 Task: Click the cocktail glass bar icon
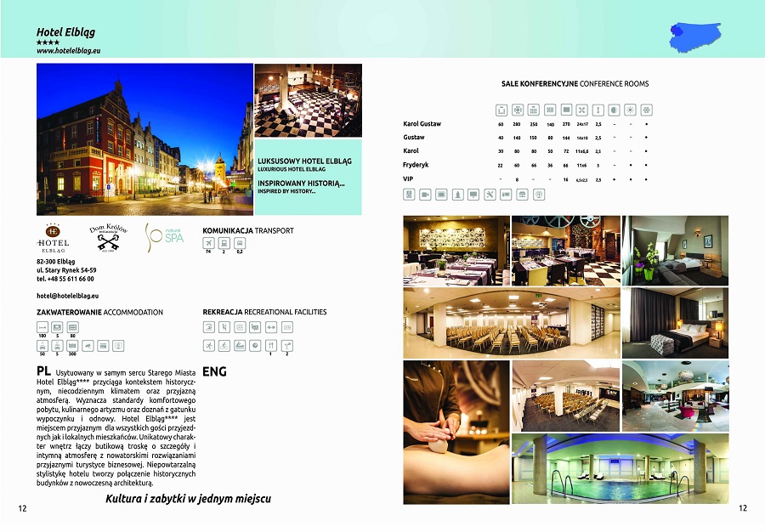[x=287, y=346]
